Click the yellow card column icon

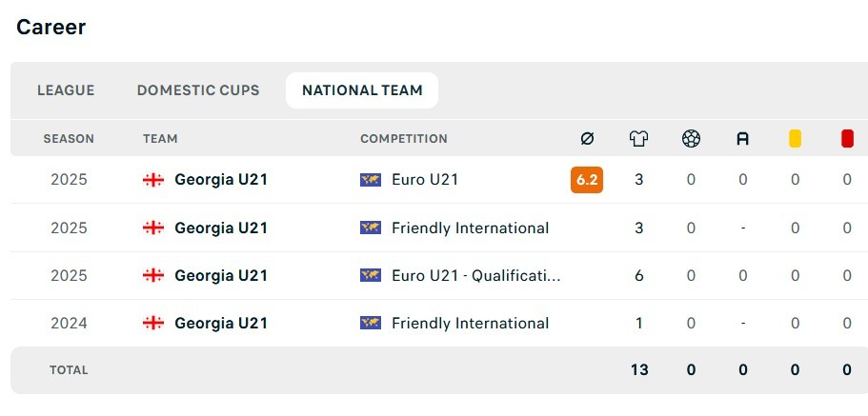click(795, 139)
